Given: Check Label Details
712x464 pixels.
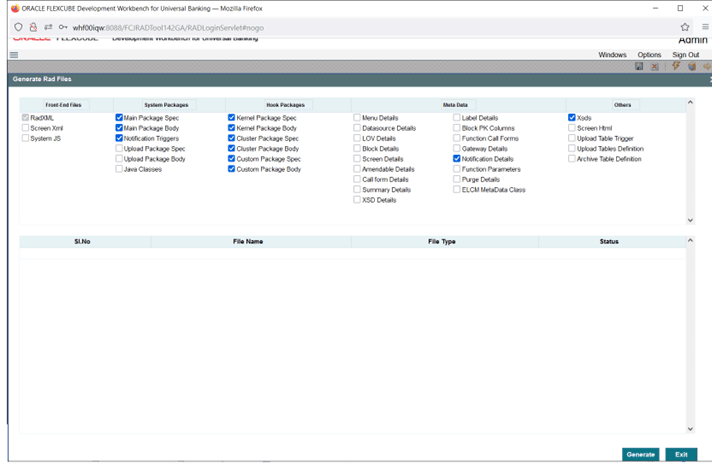Looking at the screenshot, I should pyautogui.click(x=457, y=118).
